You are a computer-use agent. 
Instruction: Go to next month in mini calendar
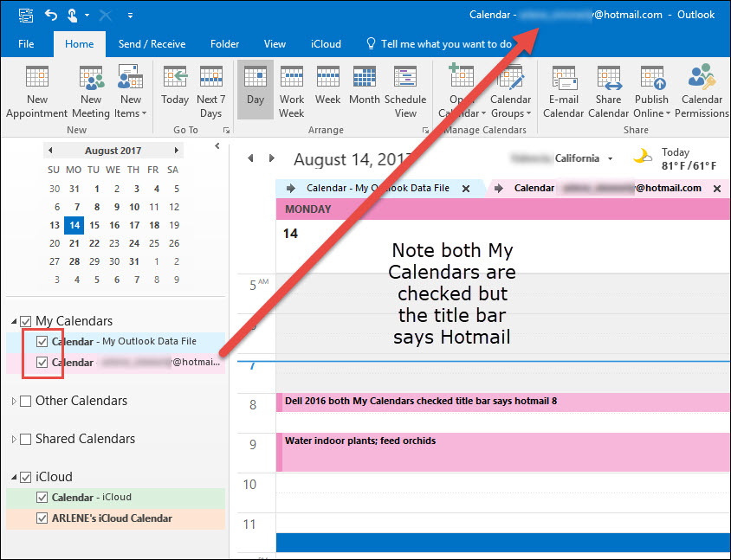click(176, 151)
